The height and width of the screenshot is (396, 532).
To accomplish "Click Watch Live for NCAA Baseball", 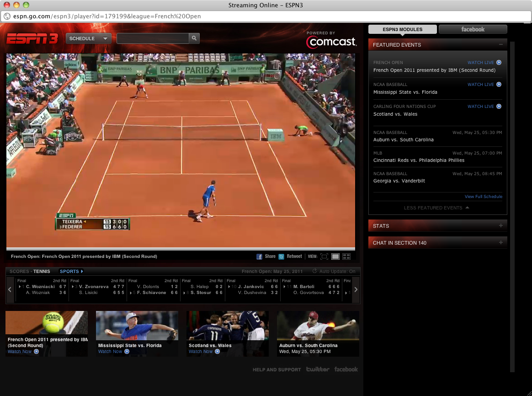I will [481, 85].
